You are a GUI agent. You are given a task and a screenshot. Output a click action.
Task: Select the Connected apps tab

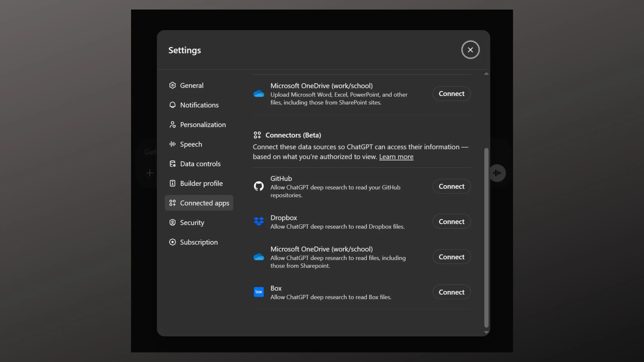pos(199,203)
